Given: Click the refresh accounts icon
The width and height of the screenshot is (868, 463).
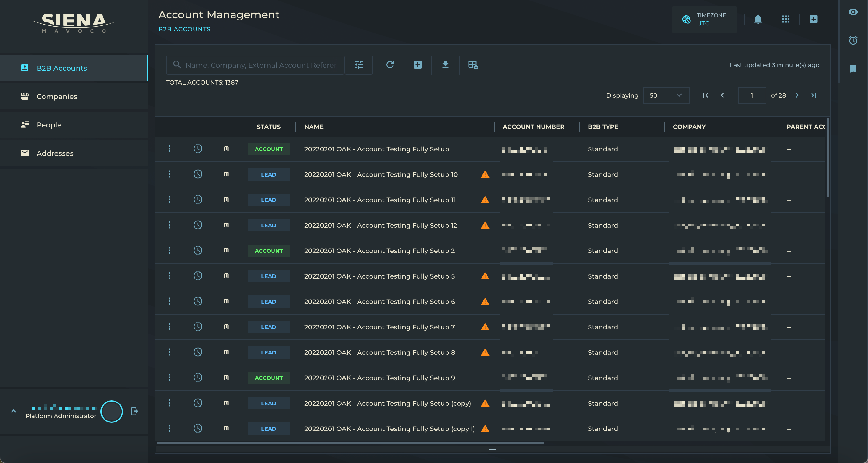Looking at the screenshot, I should [x=390, y=65].
